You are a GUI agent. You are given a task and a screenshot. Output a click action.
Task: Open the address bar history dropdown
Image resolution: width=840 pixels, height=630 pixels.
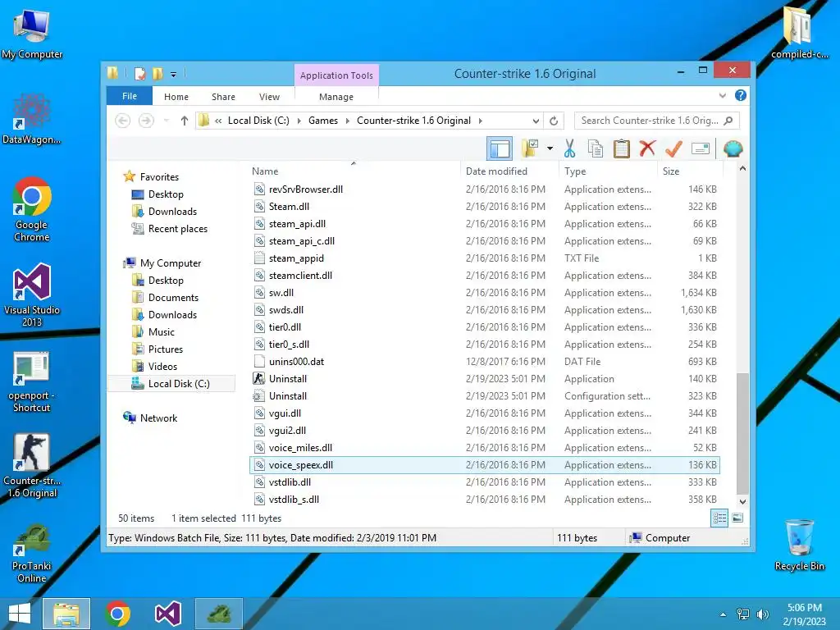pos(535,121)
